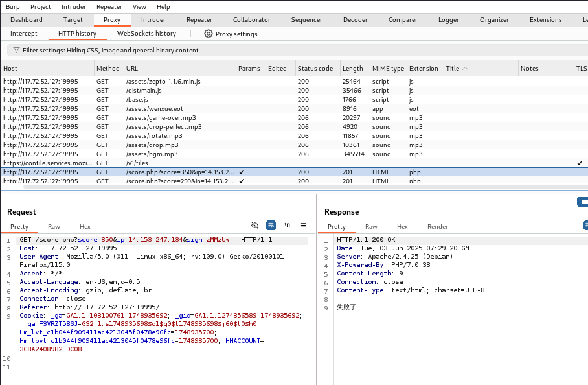Open the Intruder menu in menu bar
588x385 pixels.
pyautogui.click(x=73, y=6)
